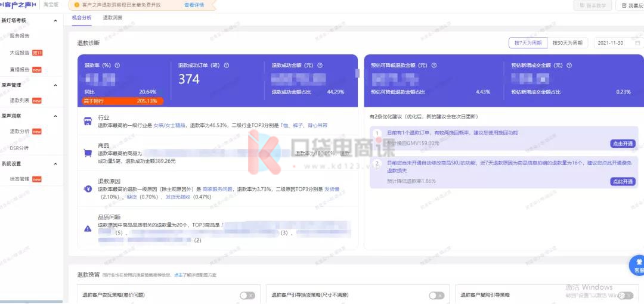Viewport: 644px width, 304px height.
Task: Collapse the 新灯塔考核 sidebar group
Action: click(x=55, y=20)
